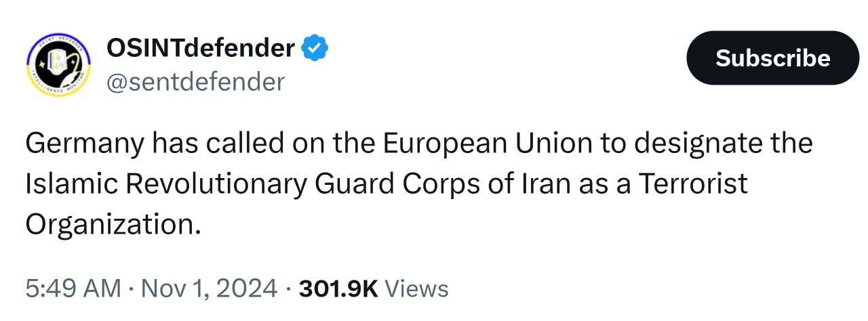The image size is (868, 321).
Task: Open the OSINTdefender display name link
Action: click(x=201, y=48)
